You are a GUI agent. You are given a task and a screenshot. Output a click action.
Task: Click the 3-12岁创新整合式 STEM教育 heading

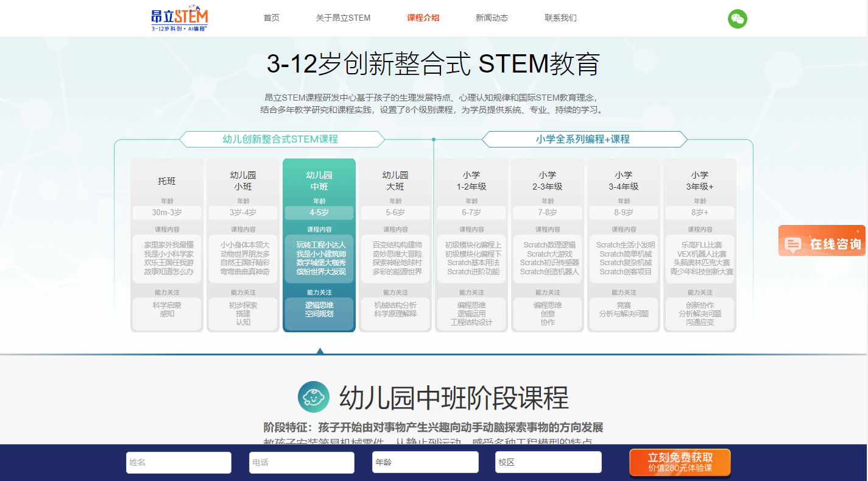point(433,64)
